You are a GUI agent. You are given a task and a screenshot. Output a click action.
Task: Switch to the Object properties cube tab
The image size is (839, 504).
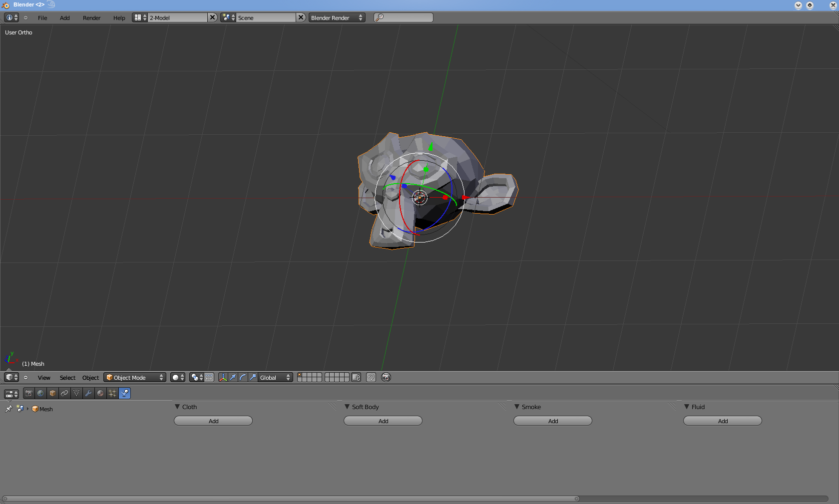coord(53,393)
